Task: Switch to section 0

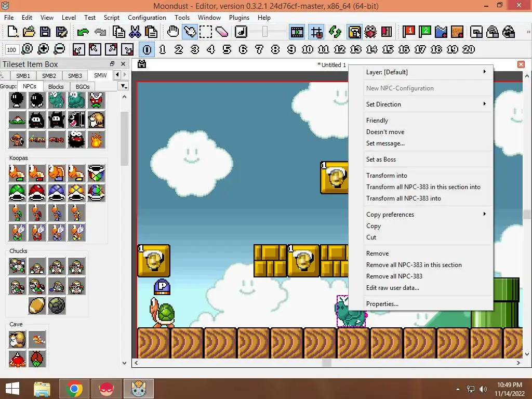Action: (147, 49)
